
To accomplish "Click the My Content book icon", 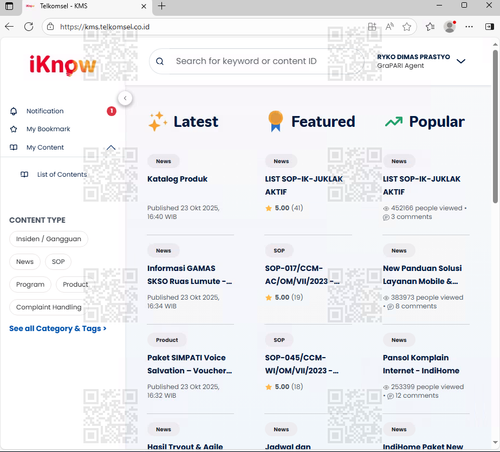I will pos(13,147).
